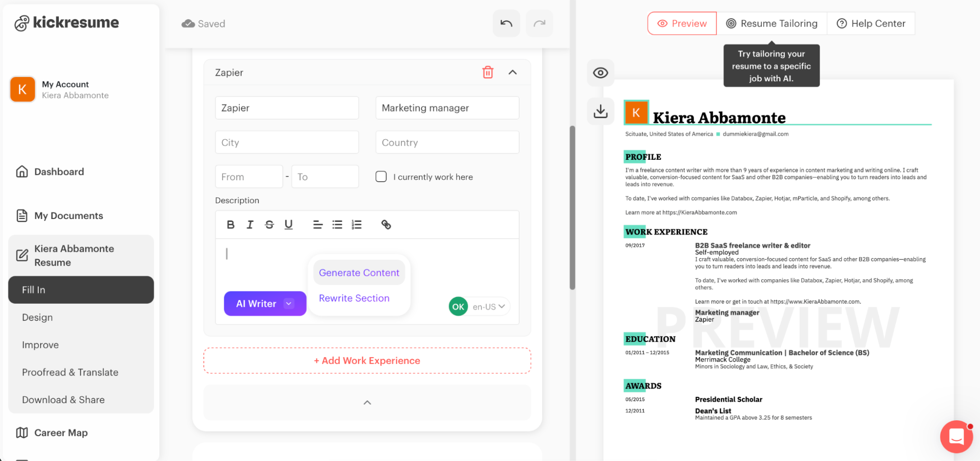
Task: Open the AI Writer dropdown arrow
Action: point(289,304)
